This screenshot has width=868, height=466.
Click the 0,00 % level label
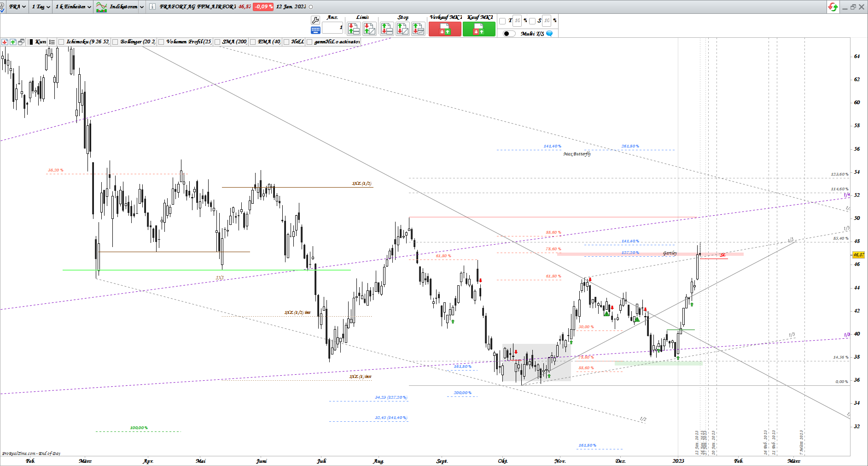click(x=842, y=382)
